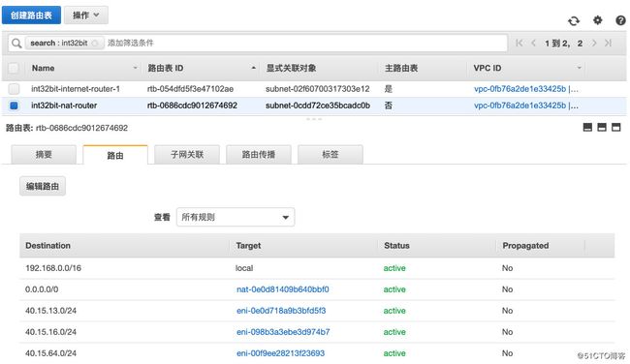The height and width of the screenshot is (364, 630).
Task: Click the local target cell
Action: click(x=244, y=268)
